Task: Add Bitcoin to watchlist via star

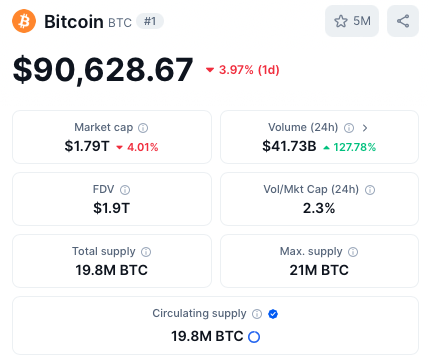Action: tap(352, 21)
